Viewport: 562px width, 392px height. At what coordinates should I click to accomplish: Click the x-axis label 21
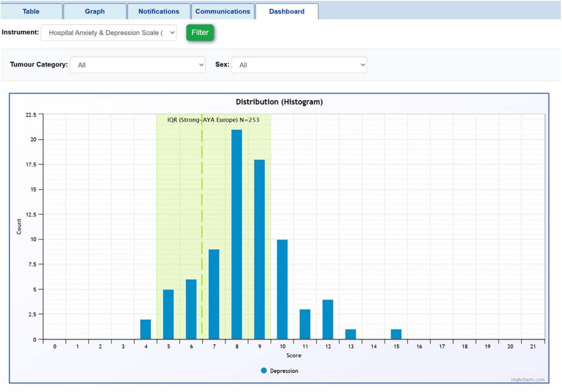click(533, 347)
